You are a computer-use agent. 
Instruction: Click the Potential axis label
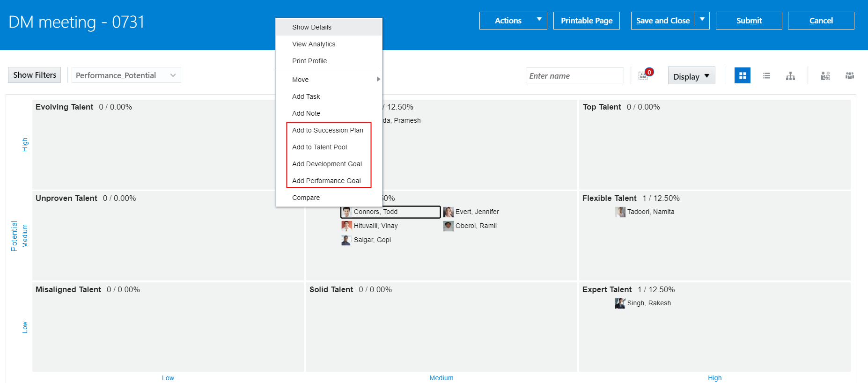click(x=14, y=236)
